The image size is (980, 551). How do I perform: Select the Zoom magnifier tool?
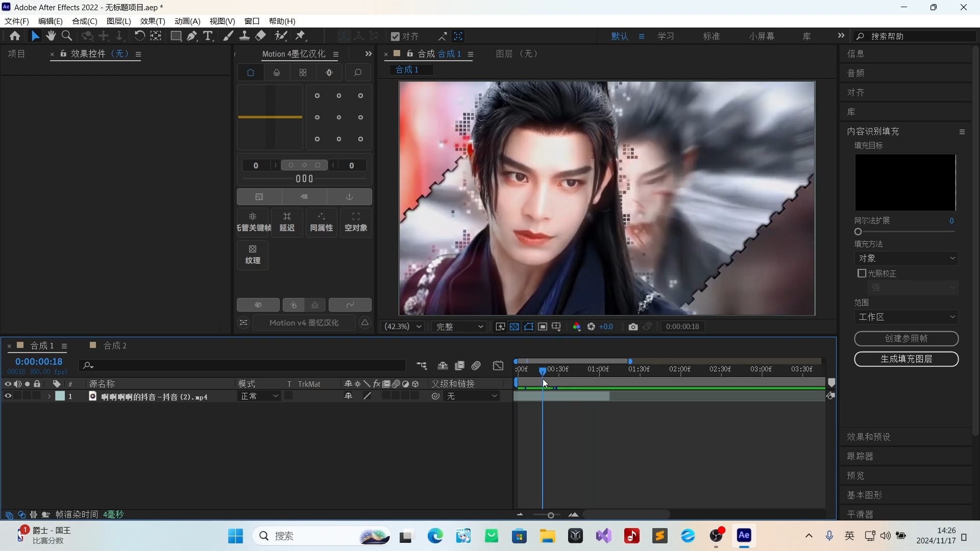tap(67, 36)
